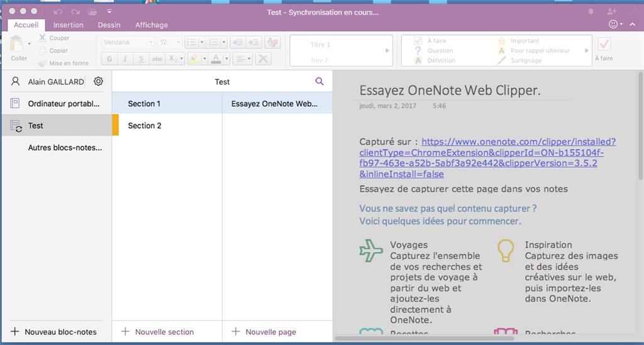Click the numbered list icon
The height and width of the screenshot is (345, 644).
(214, 42)
